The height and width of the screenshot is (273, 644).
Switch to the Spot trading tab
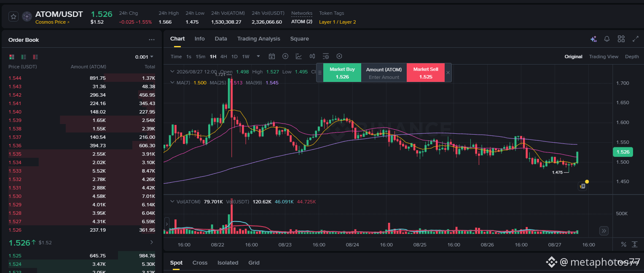(177, 263)
